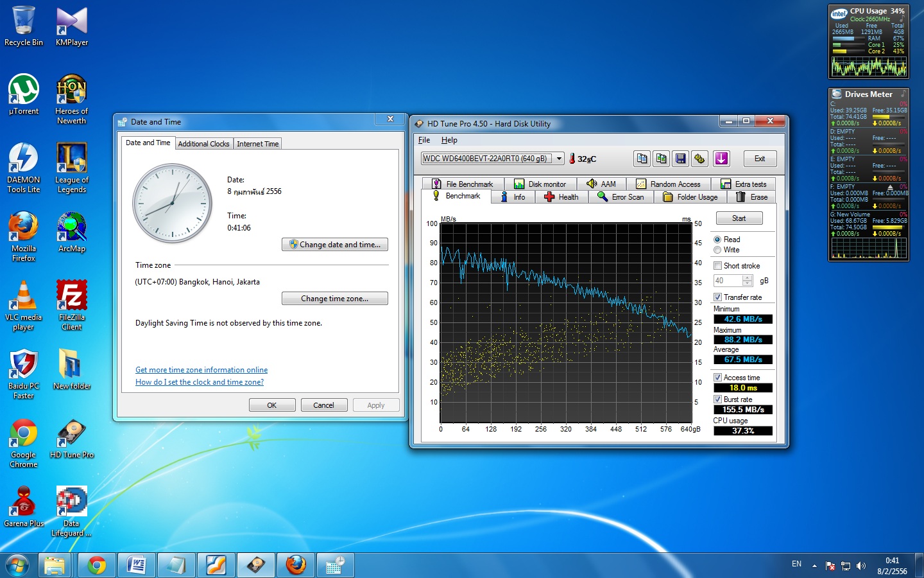Screen dimensions: 924x578
Task: Show hidden system tray icons arrow
Action: click(814, 566)
